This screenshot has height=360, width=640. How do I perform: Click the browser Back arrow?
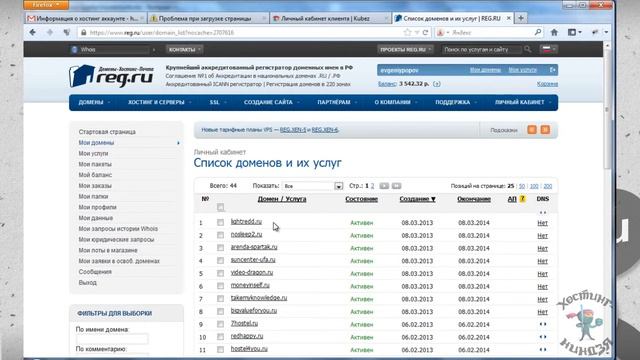click(x=33, y=32)
